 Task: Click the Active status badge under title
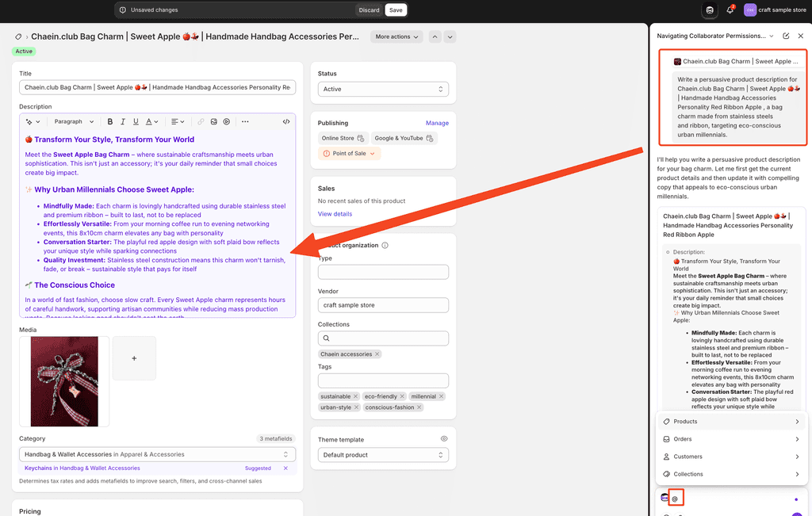point(24,52)
